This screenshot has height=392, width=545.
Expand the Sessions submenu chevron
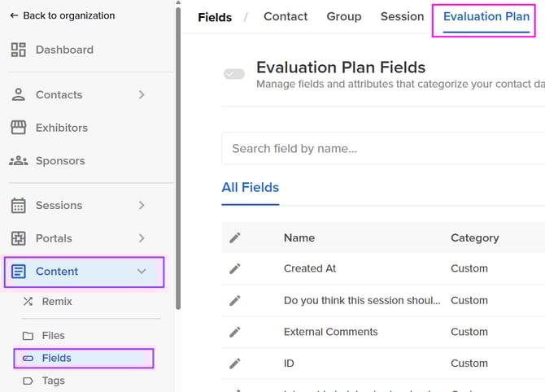click(142, 206)
